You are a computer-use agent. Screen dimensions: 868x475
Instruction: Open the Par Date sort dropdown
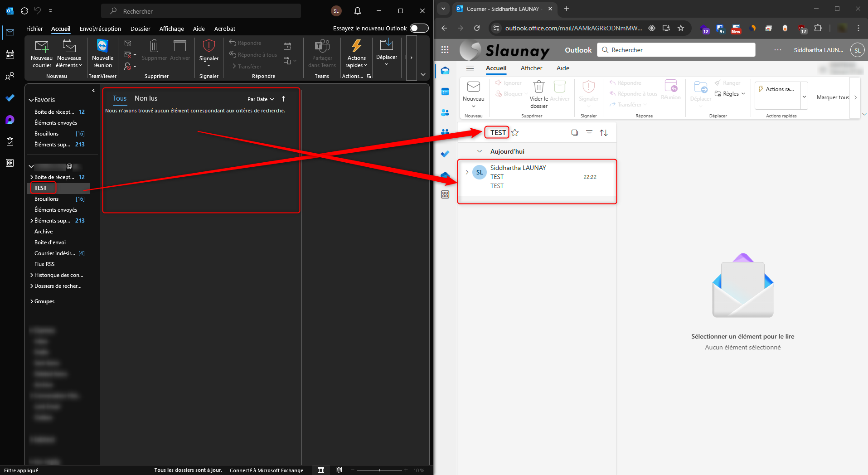click(261, 99)
